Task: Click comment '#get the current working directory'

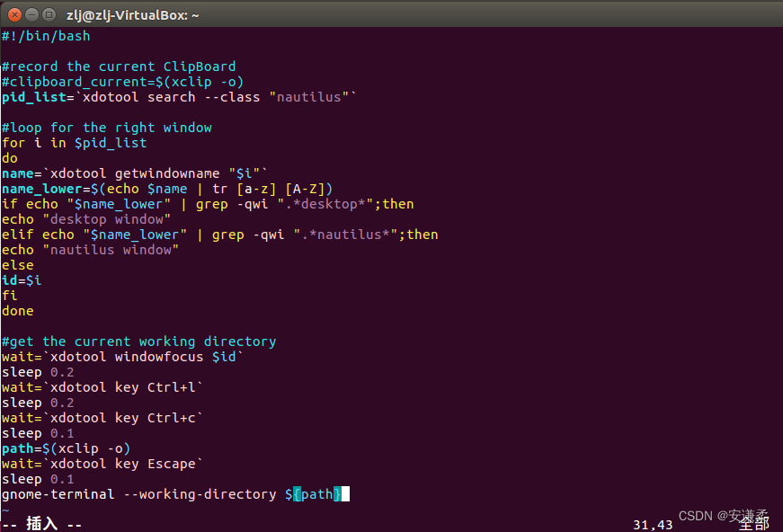Action: tap(138, 341)
